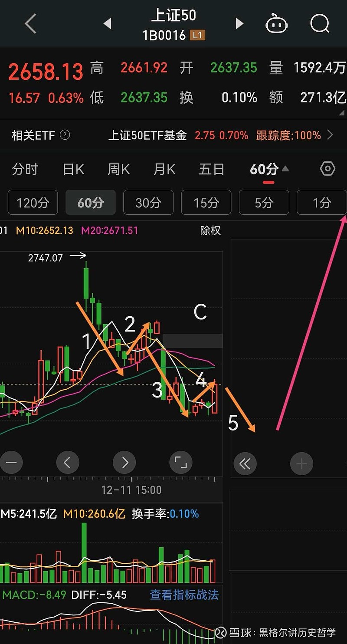This screenshot has height=644, width=347.
Task: Select the 5分 interval button
Action: coord(264,202)
